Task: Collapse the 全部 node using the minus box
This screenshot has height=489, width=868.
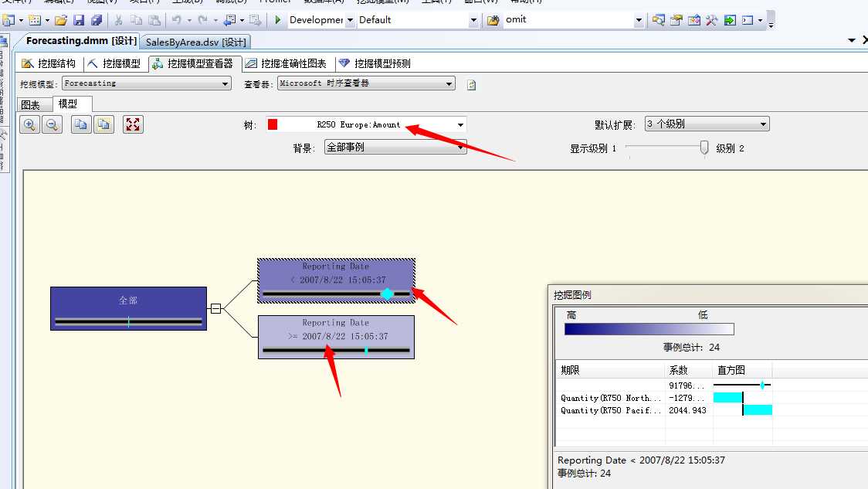Action: coord(216,308)
